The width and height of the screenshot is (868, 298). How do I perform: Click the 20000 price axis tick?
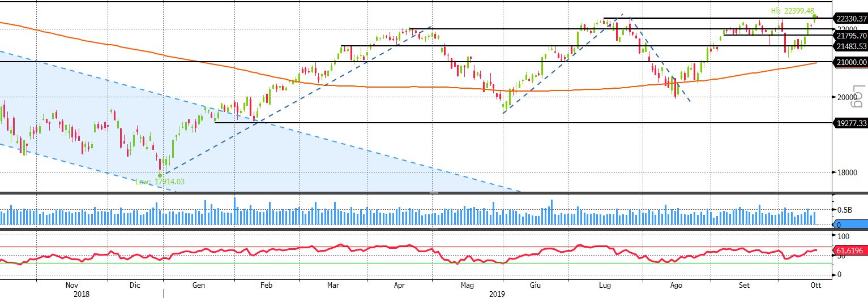click(x=847, y=97)
